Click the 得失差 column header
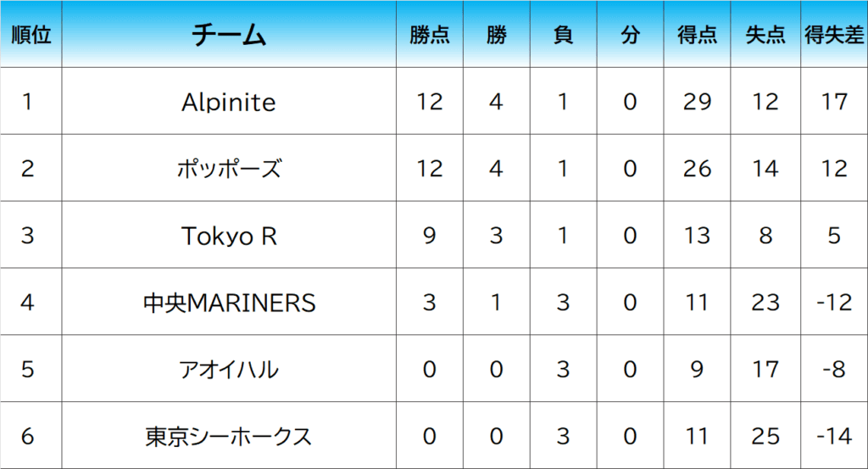 [x=834, y=35]
